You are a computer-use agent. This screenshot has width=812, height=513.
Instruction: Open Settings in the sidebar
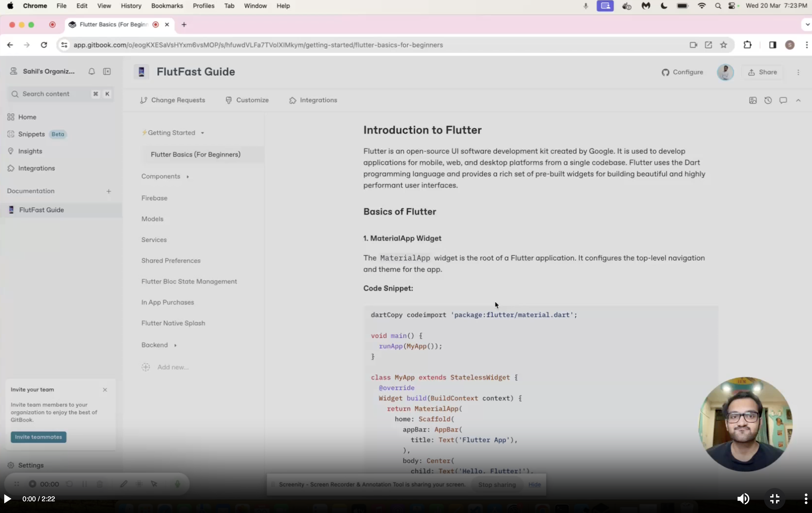pos(26,465)
